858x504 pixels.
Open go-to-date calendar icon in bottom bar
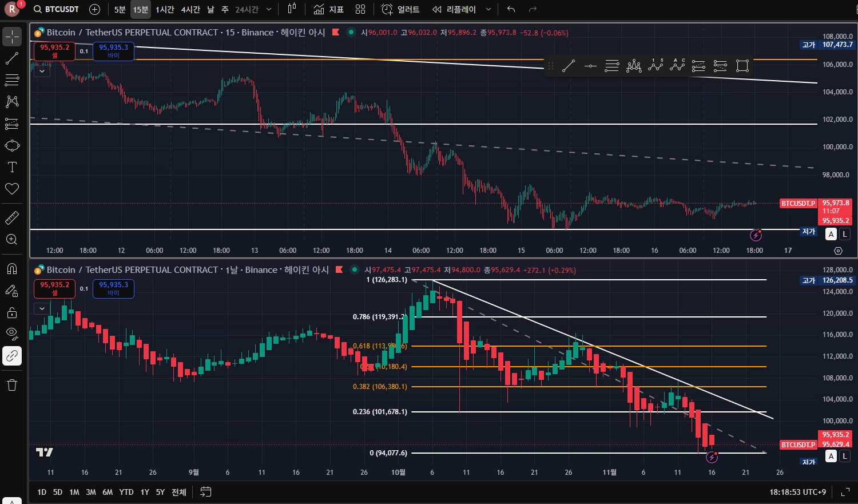tap(206, 492)
